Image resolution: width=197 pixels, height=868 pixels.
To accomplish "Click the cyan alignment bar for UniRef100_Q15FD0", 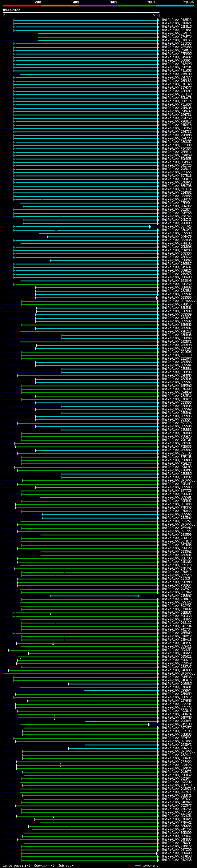I will [89, 74].
